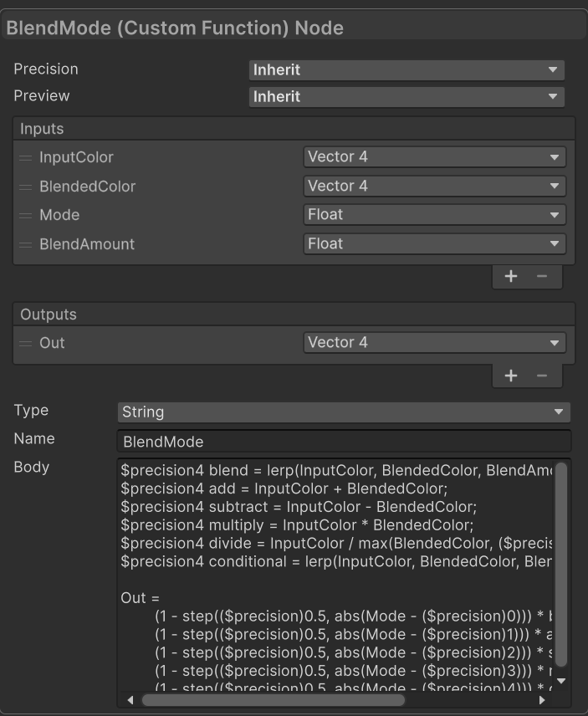Click the Inputs list header

294,129
